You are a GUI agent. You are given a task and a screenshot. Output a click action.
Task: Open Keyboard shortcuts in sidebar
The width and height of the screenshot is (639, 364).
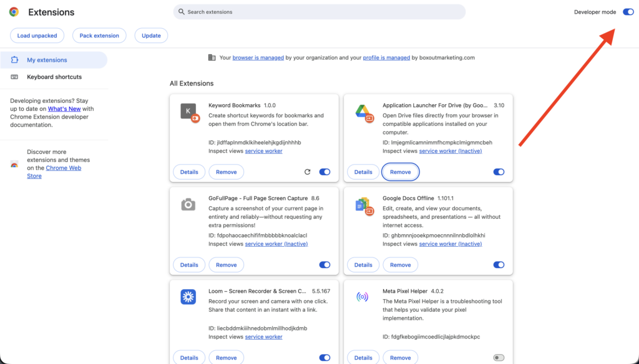(54, 77)
